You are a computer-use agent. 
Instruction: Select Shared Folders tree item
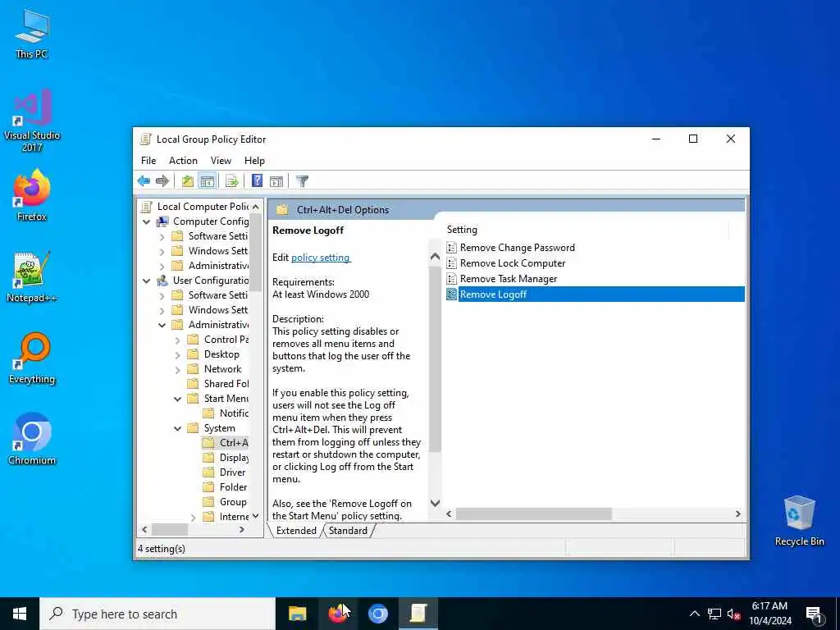coord(226,384)
